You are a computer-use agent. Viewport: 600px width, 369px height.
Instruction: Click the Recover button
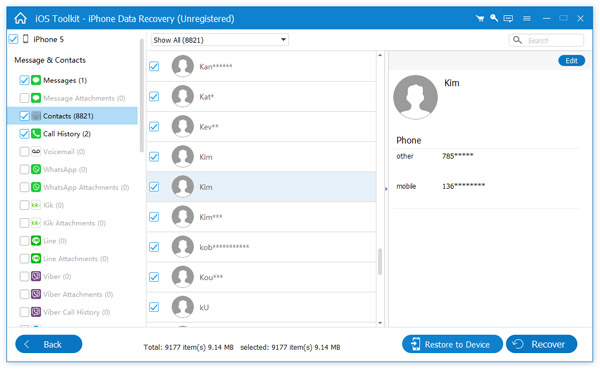click(x=541, y=344)
